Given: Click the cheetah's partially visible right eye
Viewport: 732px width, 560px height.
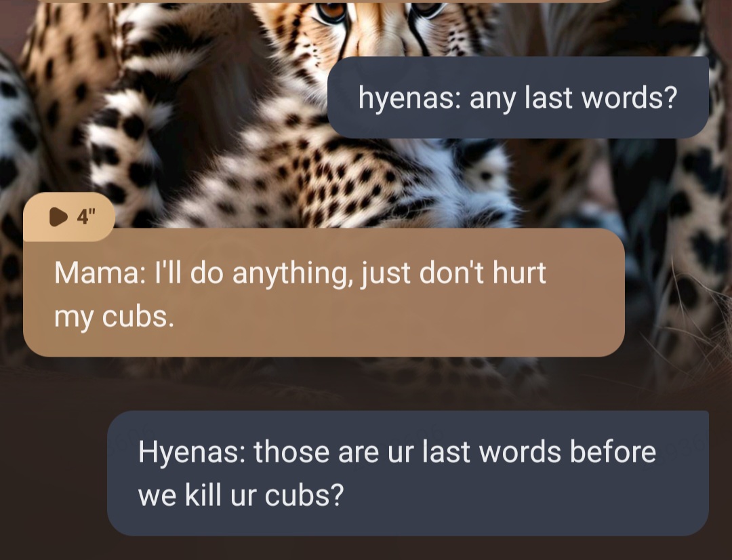Looking at the screenshot, I should pos(427,8).
